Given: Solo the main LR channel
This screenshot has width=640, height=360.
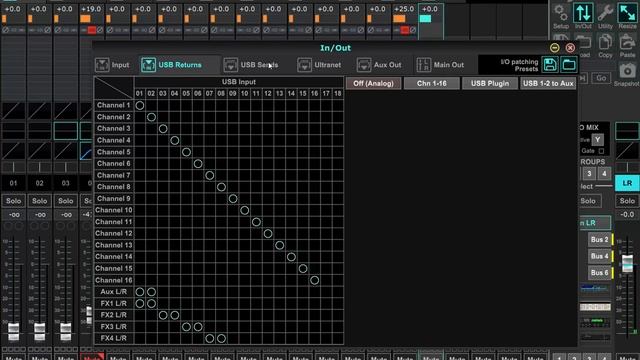Looking at the screenshot, I should pos(627,201).
